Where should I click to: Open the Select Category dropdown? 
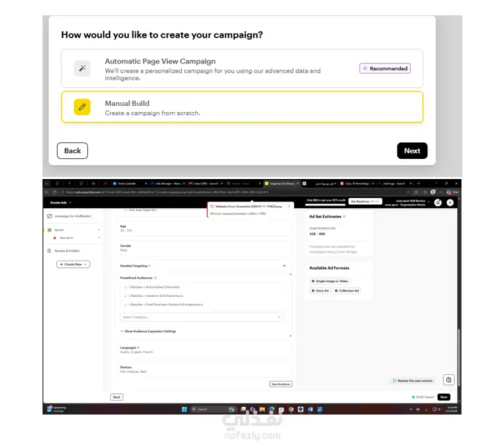coord(201,317)
